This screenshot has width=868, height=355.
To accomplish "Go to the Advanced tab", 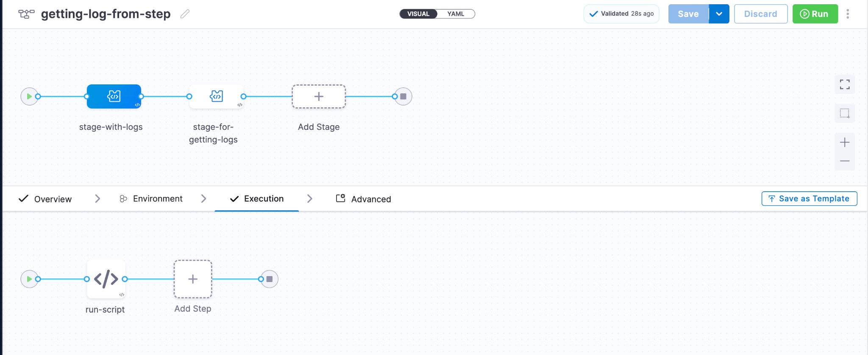I will (364, 199).
